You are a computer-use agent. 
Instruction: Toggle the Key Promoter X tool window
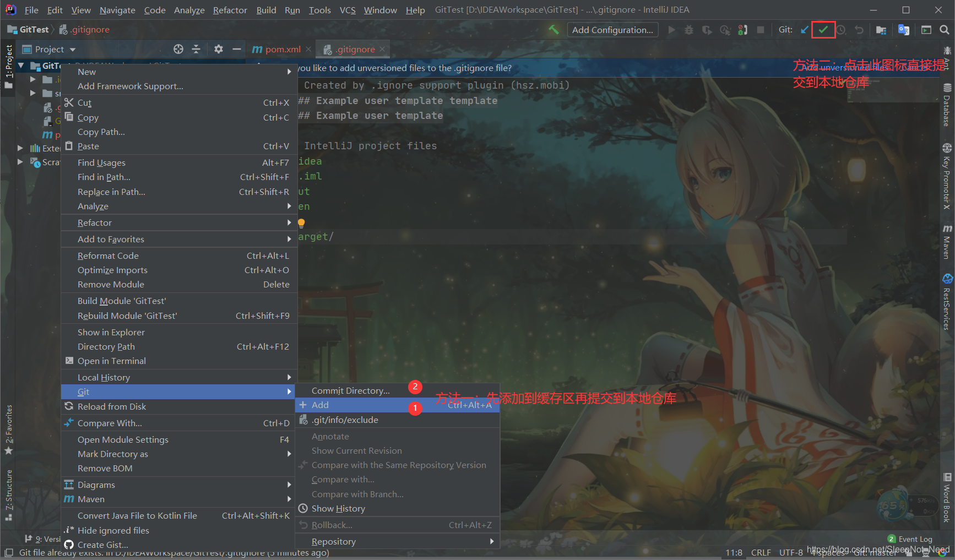coord(947,177)
